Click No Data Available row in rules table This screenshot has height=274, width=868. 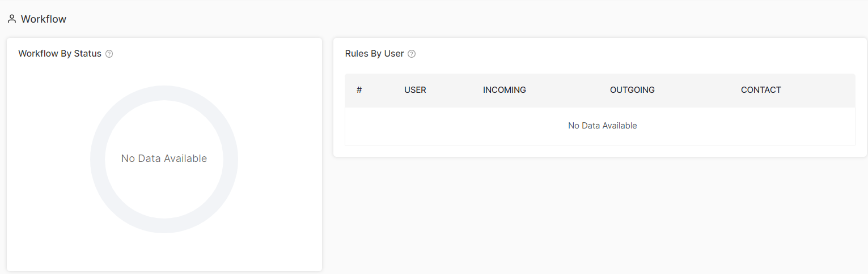pos(600,126)
